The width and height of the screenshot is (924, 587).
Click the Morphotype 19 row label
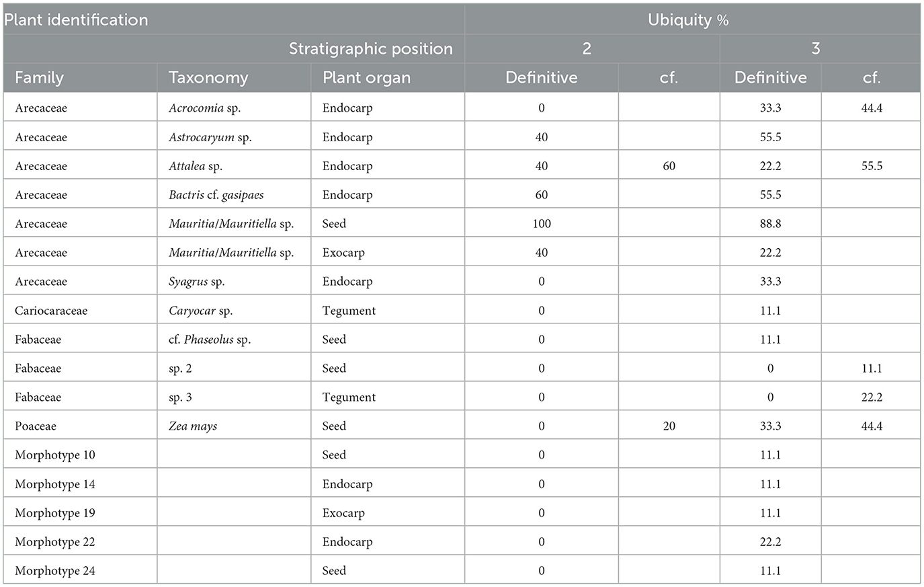55,513
